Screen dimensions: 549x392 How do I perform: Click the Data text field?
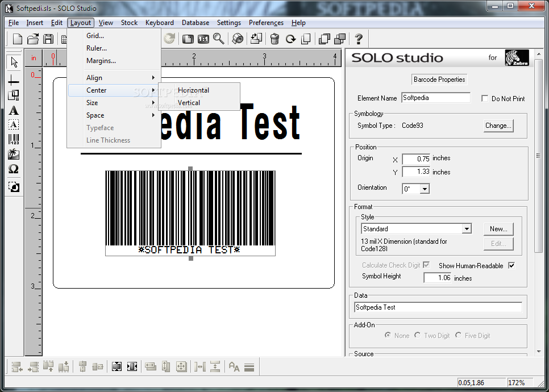438,307
